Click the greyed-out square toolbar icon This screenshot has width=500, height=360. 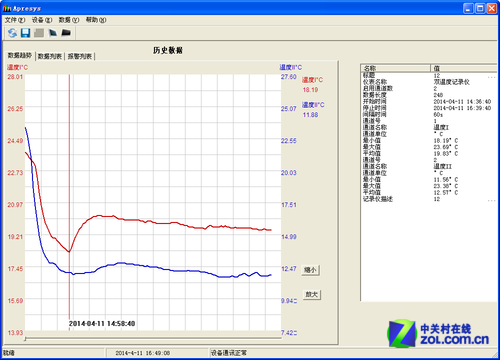[39, 33]
